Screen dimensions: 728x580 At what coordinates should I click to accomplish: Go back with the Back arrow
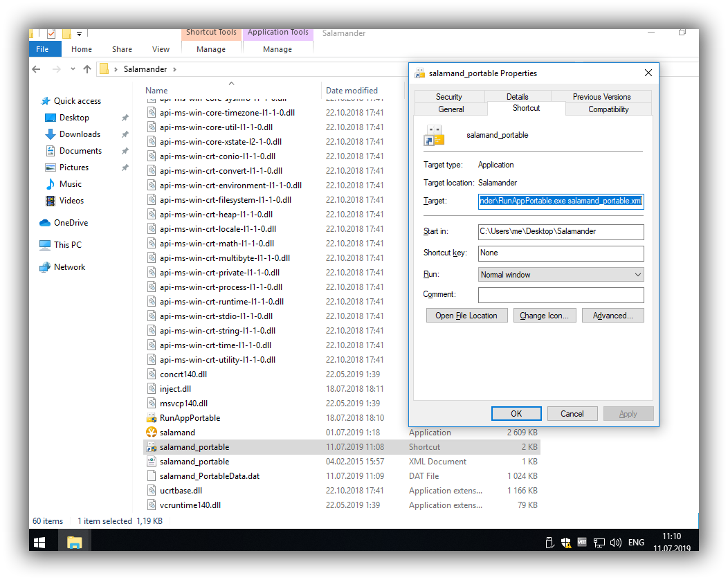(x=36, y=69)
